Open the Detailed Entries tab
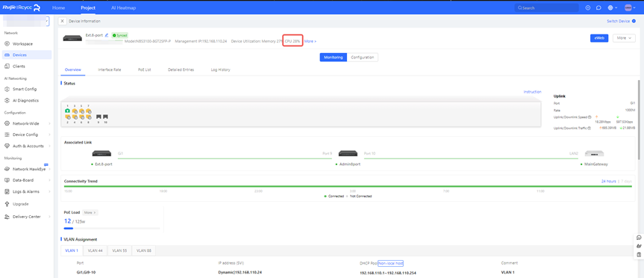The height and width of the screenshot is (278, 644). (x=181, y=70)
